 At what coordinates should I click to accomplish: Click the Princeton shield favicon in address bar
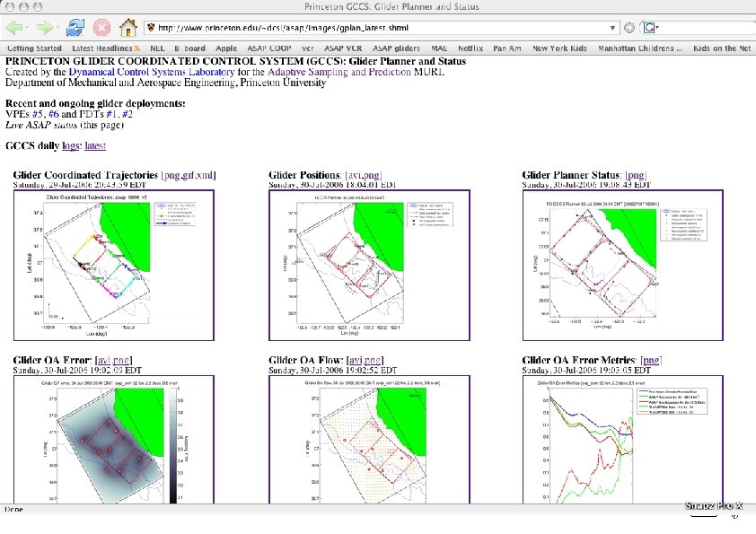coord(151,28)
